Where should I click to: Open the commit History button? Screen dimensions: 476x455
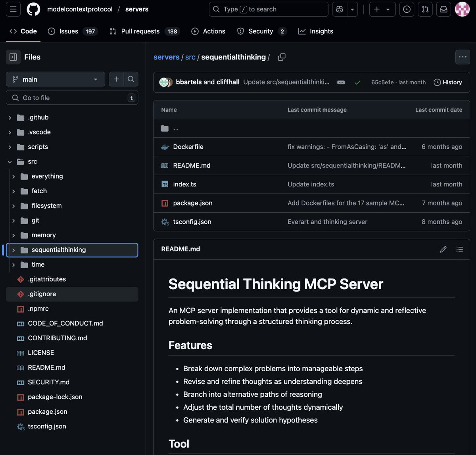coord(448,82)
